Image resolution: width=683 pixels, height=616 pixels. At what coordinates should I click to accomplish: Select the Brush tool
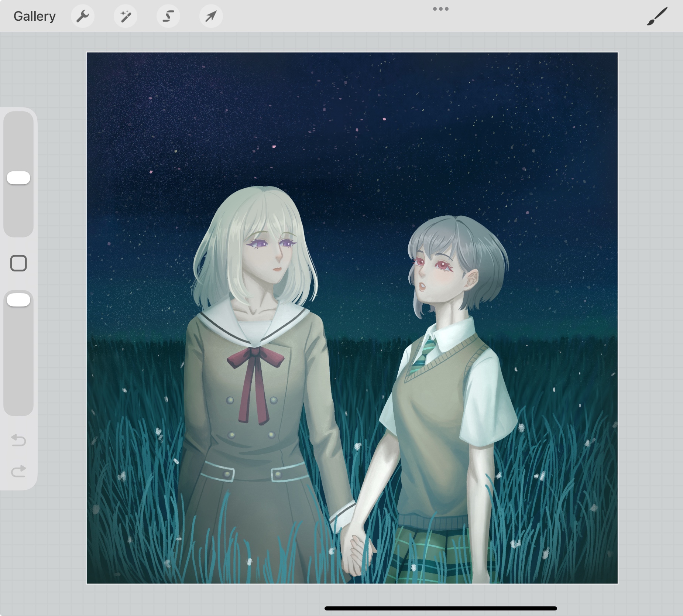(657, 16)
